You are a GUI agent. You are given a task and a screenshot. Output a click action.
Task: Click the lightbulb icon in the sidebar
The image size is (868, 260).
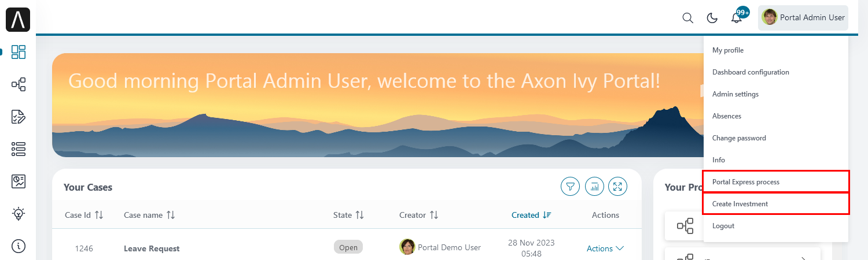click(x=19, y=214)
